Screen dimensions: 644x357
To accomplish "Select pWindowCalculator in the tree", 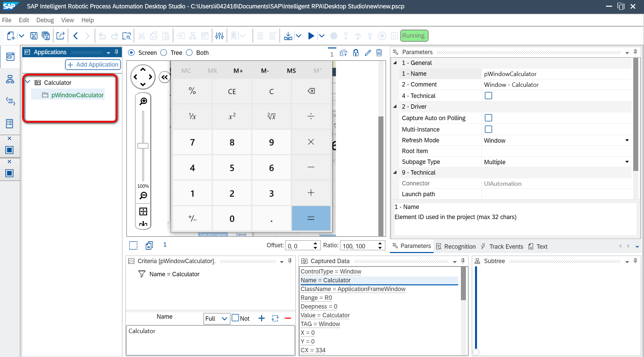I will click(x=77, y=95).
